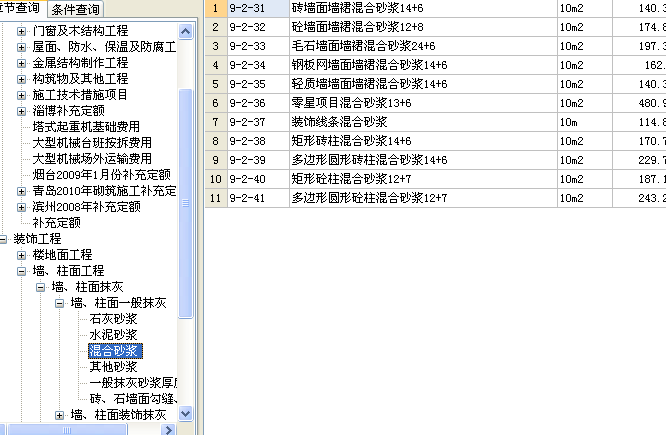
Task: Expand the 滨州2008年补充定额 node
Action: 21,207
